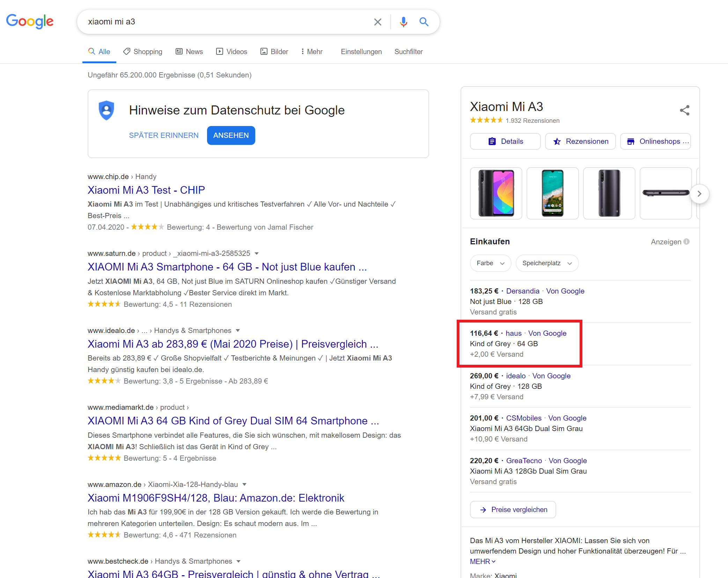This screenshot has height=578, width=728.
Task: Expand the idealo.de result dropdown arrow
Action: 238,331
